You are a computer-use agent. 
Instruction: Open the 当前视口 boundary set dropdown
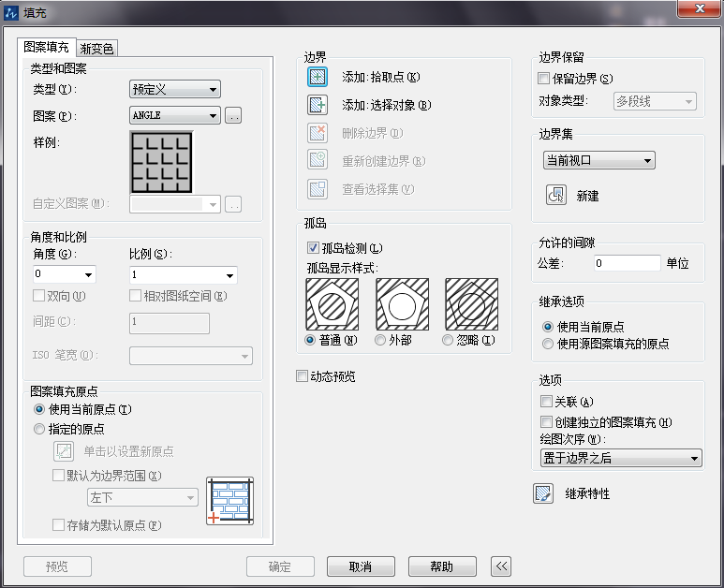[598, 160]
